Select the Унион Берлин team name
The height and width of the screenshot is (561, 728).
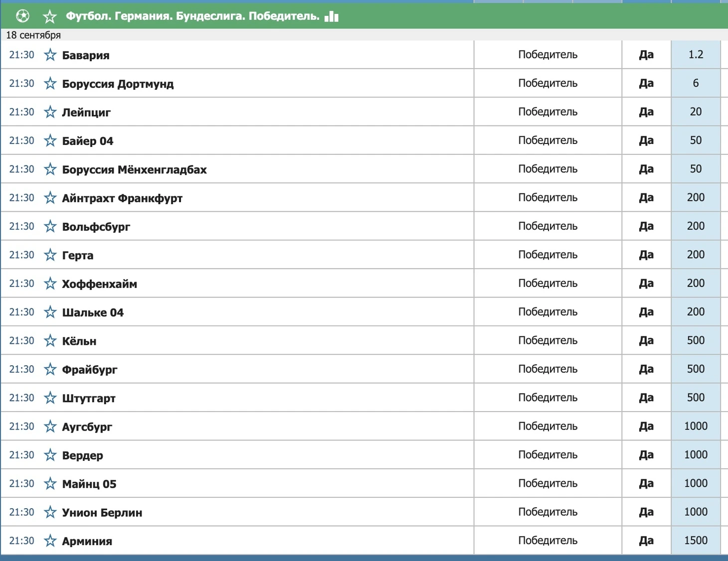point(102,513)
